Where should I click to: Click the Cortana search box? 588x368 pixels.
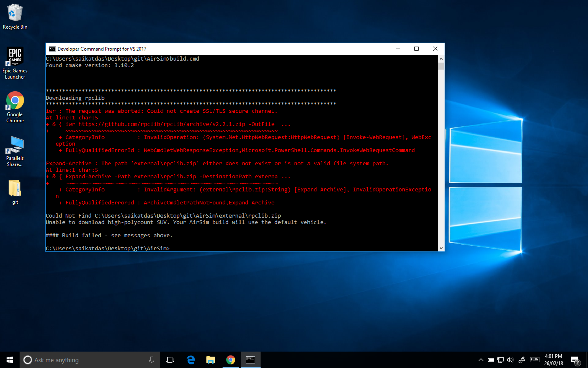(90, 360)
